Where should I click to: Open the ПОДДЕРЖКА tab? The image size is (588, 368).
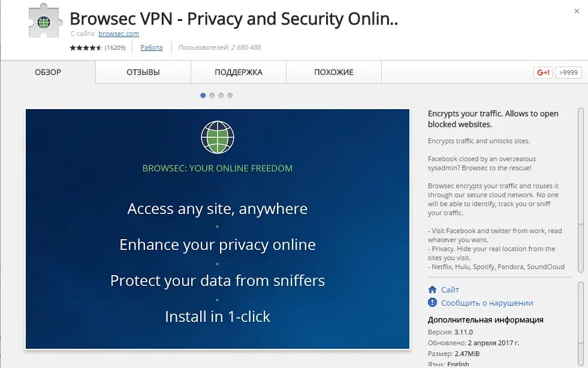pyautogui.click(x=239, y=72)
